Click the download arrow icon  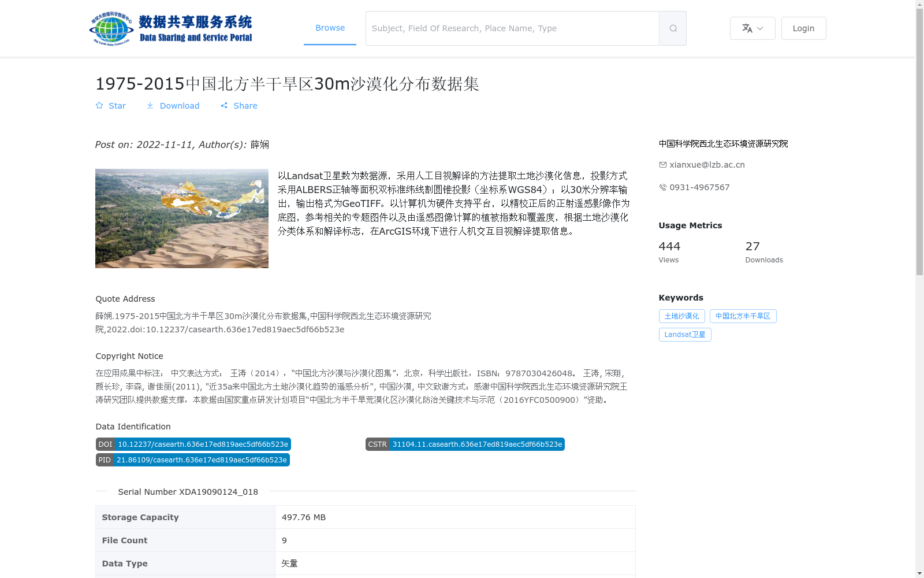click(x=150, y=106)
